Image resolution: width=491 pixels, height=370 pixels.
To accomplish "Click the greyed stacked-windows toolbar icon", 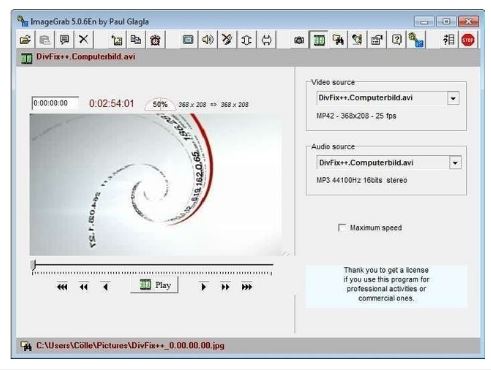I will [45, 40].
